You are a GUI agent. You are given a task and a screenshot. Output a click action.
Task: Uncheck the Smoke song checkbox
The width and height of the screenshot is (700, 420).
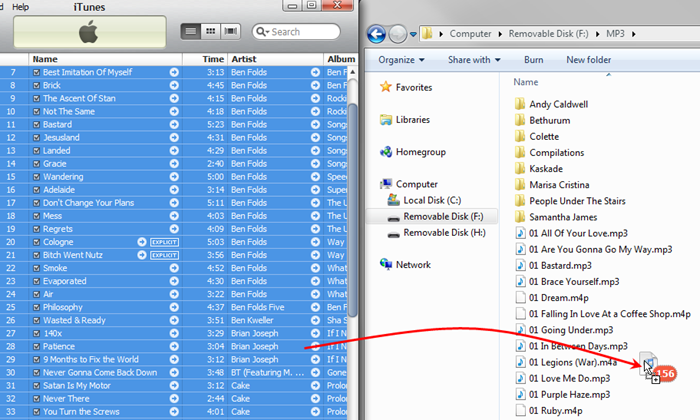37,268
